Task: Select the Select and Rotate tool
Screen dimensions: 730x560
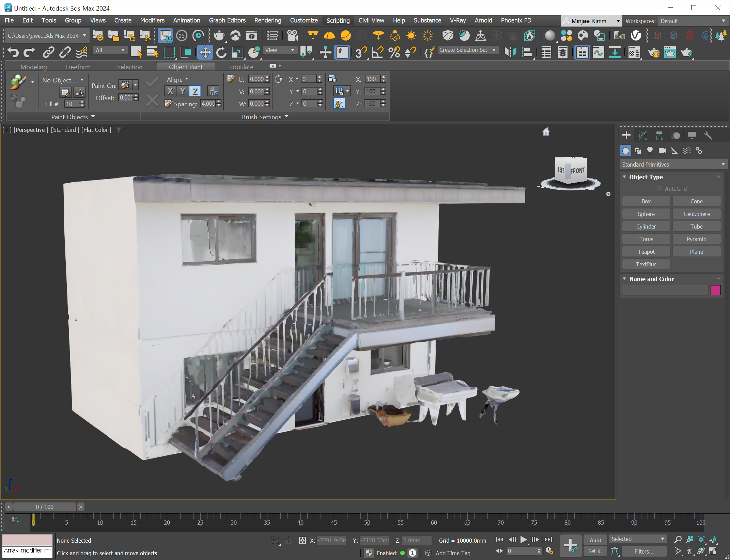Action: pos(221,52)
